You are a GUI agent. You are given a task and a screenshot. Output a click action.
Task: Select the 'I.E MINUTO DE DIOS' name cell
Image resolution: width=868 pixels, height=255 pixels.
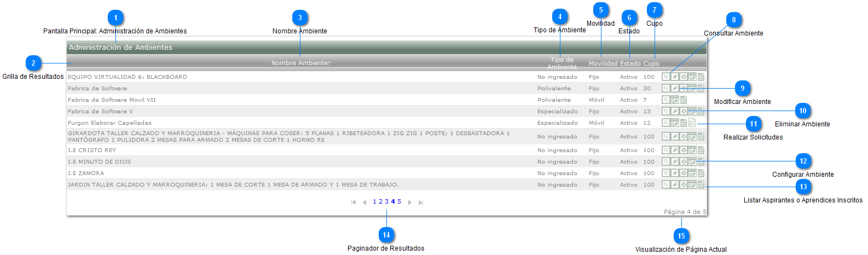click(x=99, y=161)
